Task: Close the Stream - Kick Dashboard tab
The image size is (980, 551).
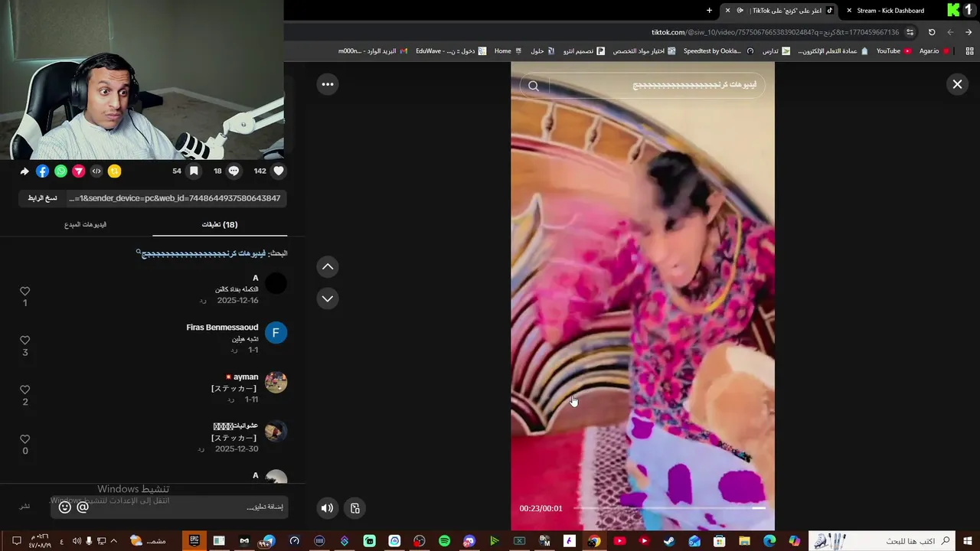Action: point(849,11)
